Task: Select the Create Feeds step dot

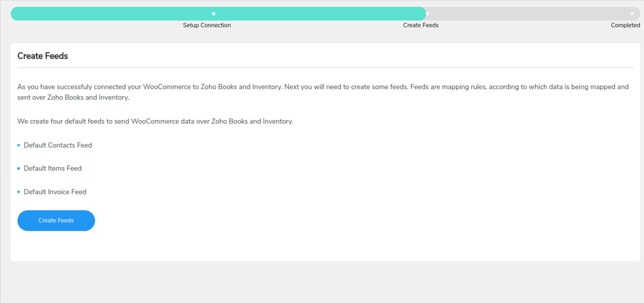Action: (427, 14)
